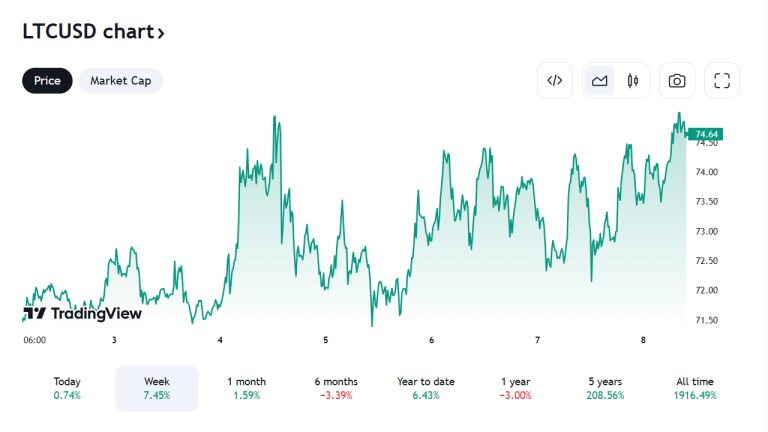Switch to candlestick chart style
768x432 pixels.
pyautogui.click(x=632, y=81)
